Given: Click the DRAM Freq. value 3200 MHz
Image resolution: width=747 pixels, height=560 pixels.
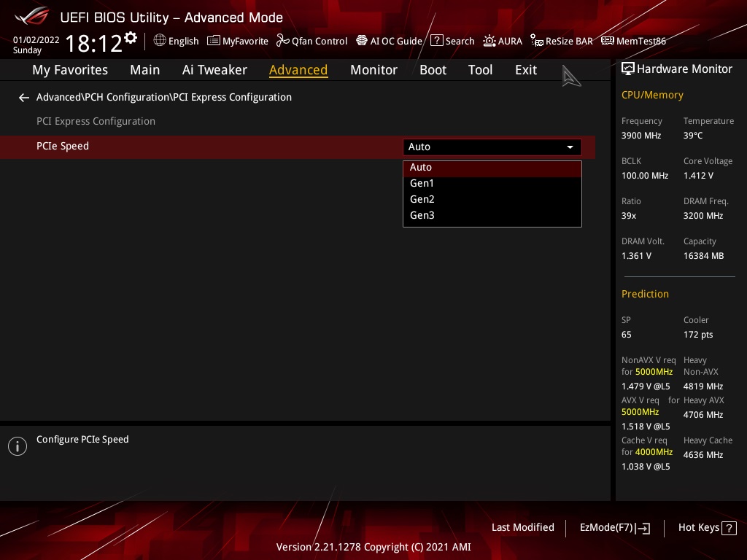Looking at the screenshot, I should coord(703,216).
